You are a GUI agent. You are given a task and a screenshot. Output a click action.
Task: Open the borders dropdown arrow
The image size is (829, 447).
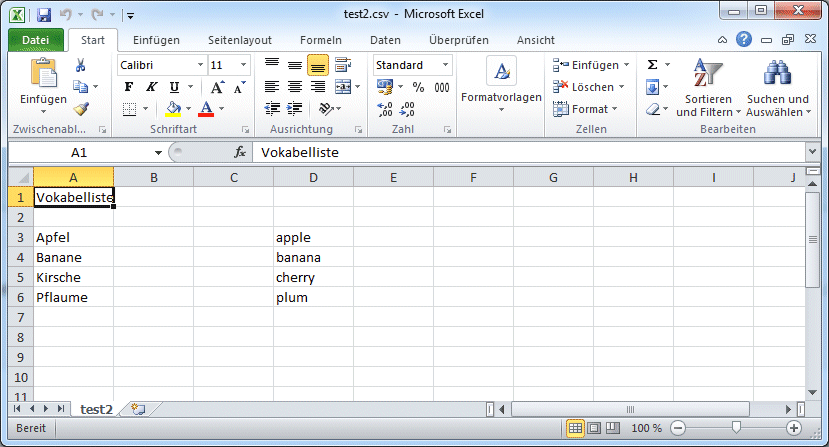click(145, 109)
